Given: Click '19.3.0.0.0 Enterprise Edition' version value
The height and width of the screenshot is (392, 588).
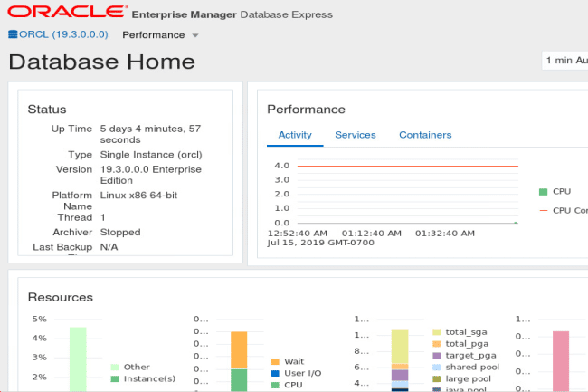Looking at the screenshot, I should click(x=151, y=175).
